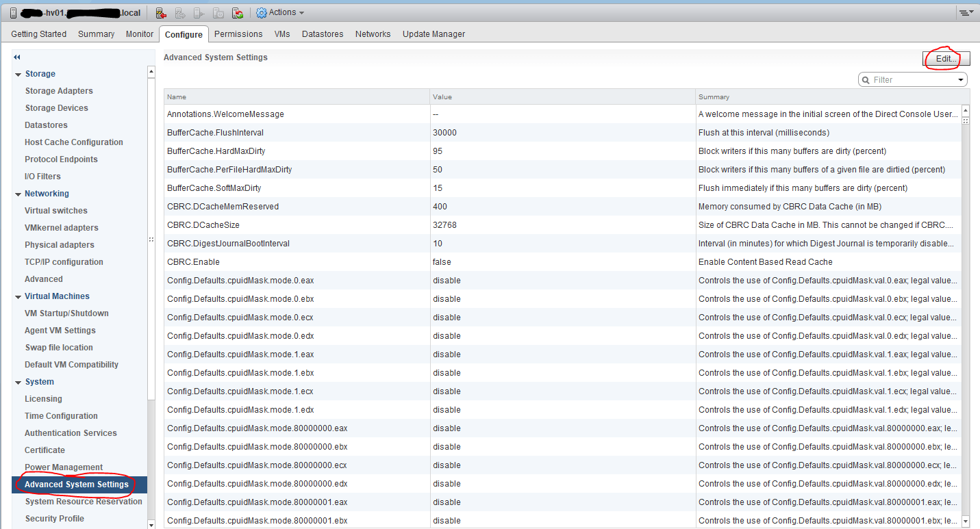
Task: Open the Datastores tab
Action: click(323, 34)
